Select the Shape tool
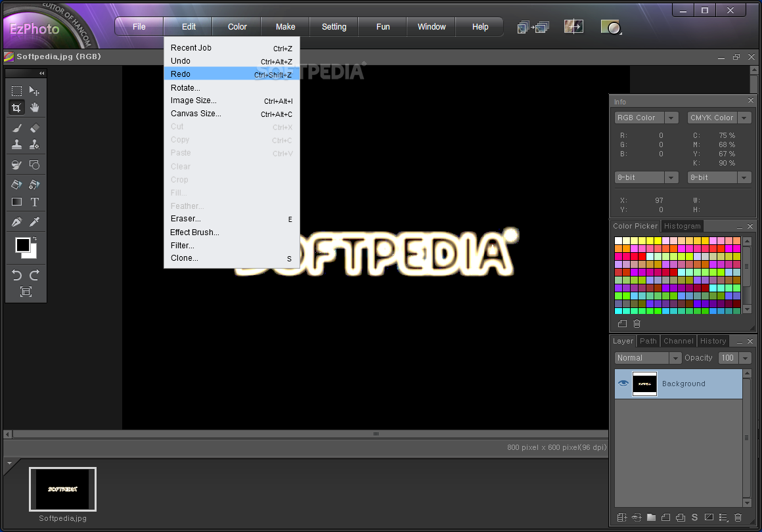Screen dimensions: 762x532 [35, 165]
